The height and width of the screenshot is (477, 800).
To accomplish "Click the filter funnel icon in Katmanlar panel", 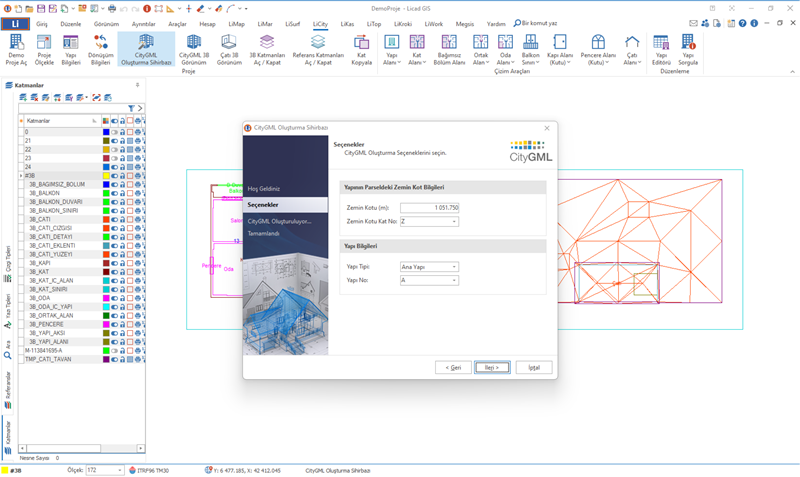I will [x=131, y=108].
